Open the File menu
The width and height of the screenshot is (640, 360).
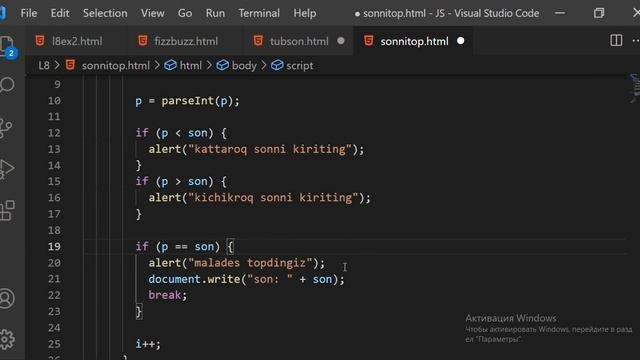tap(29, 13)
